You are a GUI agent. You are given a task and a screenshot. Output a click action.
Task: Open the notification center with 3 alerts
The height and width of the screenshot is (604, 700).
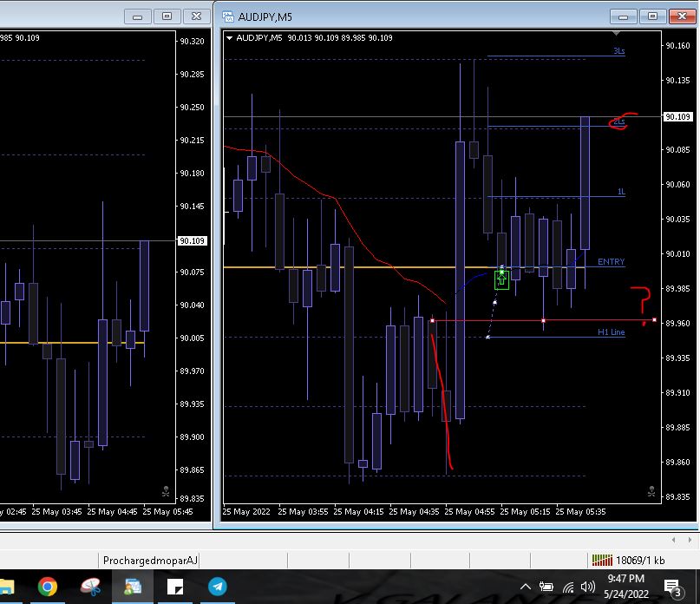tap(672, 588)
